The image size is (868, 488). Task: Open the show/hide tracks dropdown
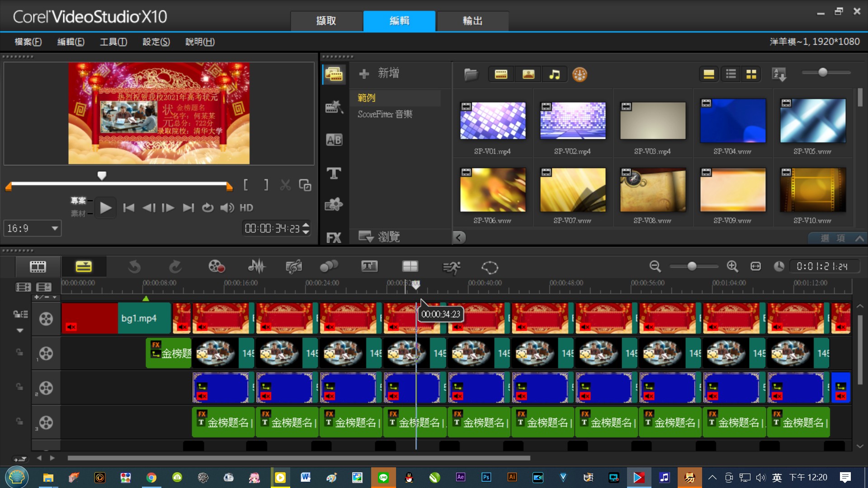pos(45,297)
